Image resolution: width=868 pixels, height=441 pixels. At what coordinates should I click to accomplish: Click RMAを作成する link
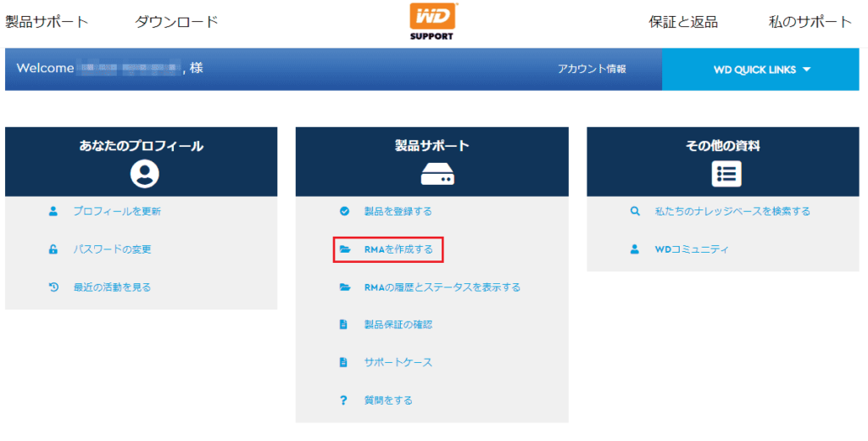click(x=398, y=249)
